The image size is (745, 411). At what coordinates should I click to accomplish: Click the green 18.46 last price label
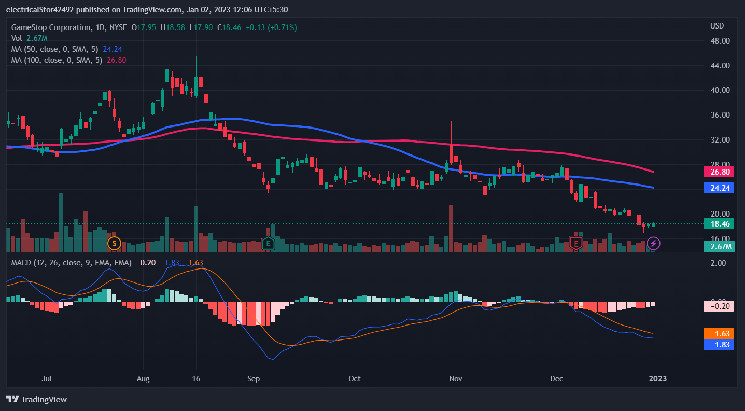[719, 224]
